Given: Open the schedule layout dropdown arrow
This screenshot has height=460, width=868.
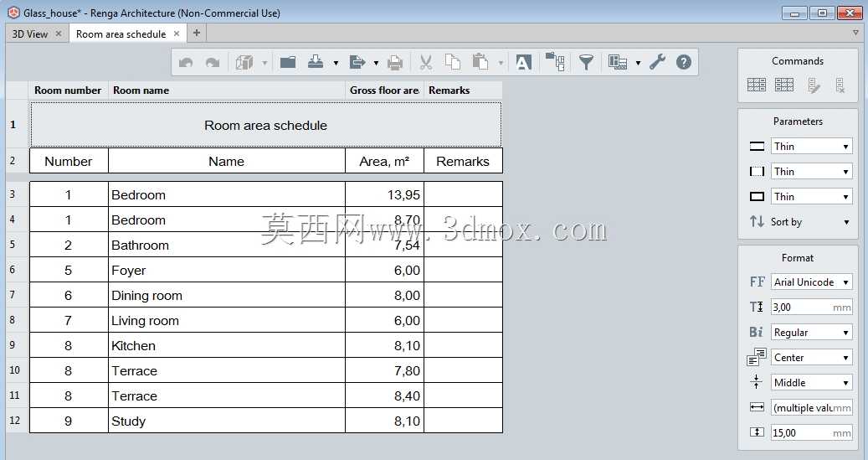Looking at the screenshot, I should pos(638,63).
